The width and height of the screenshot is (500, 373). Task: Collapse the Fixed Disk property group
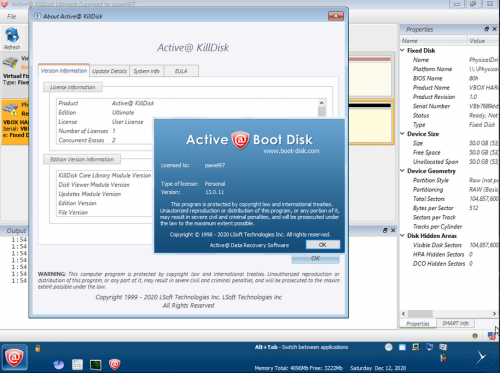point(402,50)
